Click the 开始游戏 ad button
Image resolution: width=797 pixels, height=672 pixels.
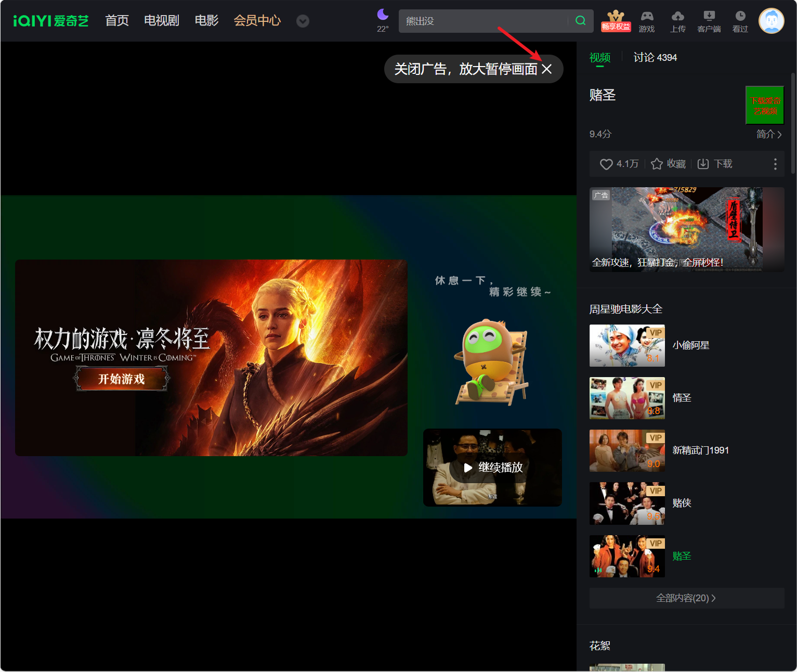click(x=122, y=379)
